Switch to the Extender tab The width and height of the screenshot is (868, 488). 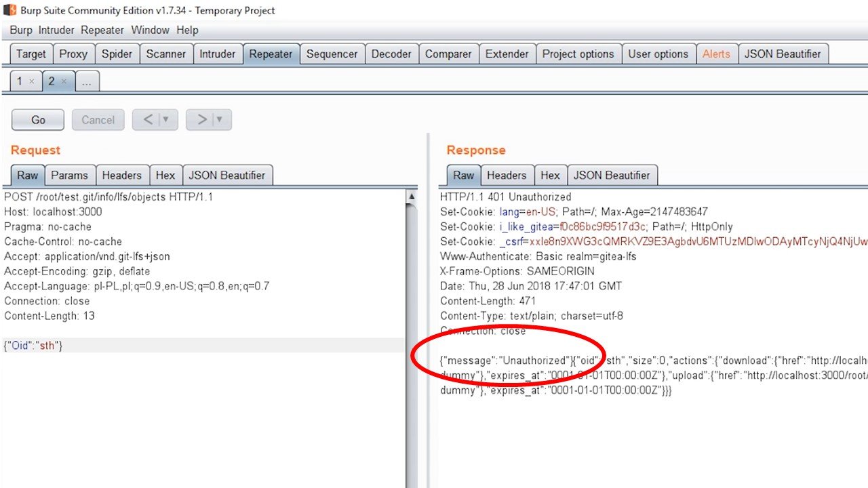507,54
